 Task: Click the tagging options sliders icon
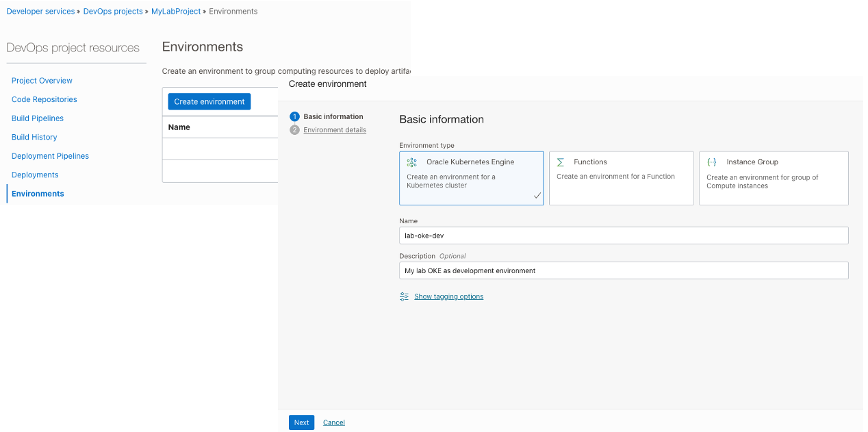click(x=404, y=296)
